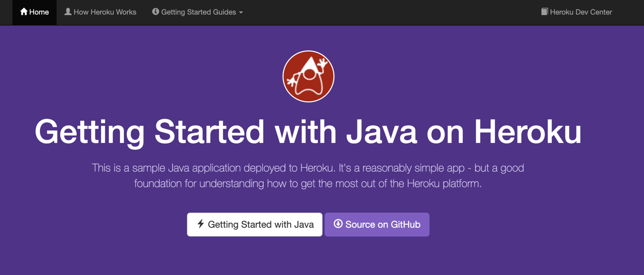
Task: Click the person icon beside How Heroku Works
Action: [68, 12]
